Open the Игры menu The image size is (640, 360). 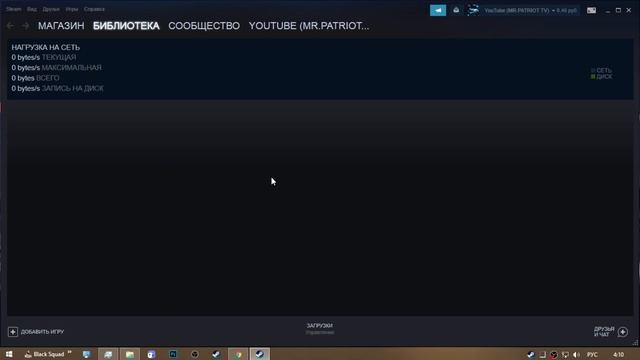72,9
